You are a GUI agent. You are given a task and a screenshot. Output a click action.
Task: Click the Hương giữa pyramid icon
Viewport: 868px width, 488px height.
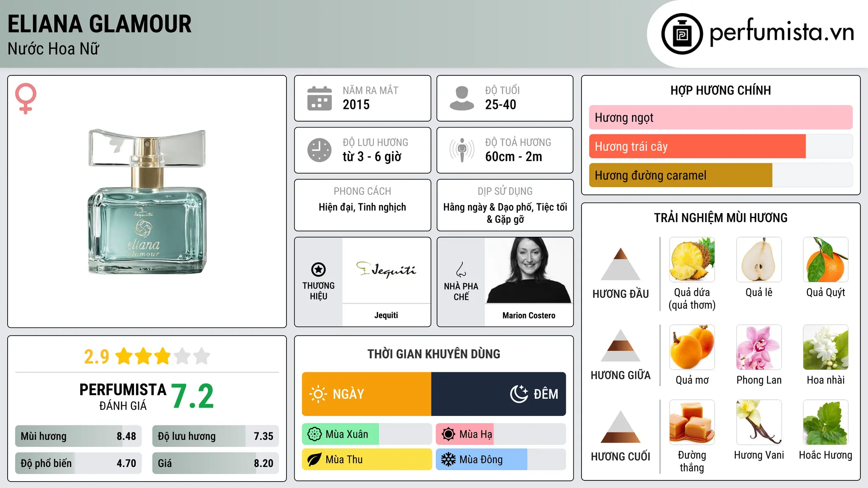click(620, 345)
